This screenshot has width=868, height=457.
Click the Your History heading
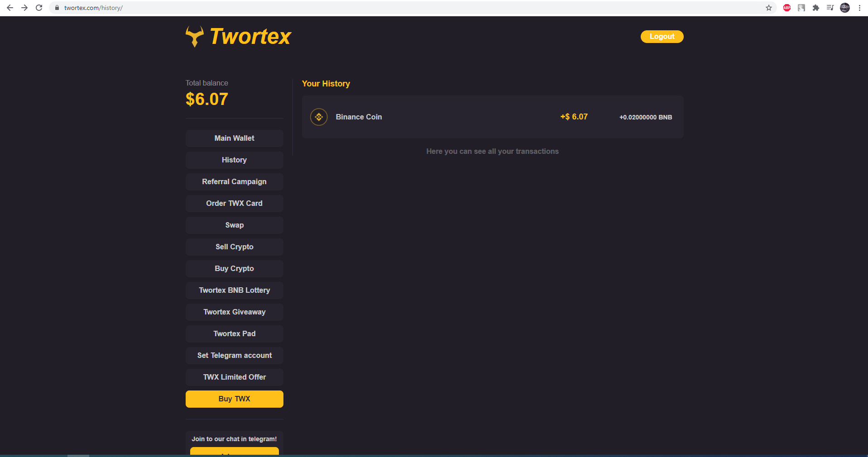[x=326, y=84]
